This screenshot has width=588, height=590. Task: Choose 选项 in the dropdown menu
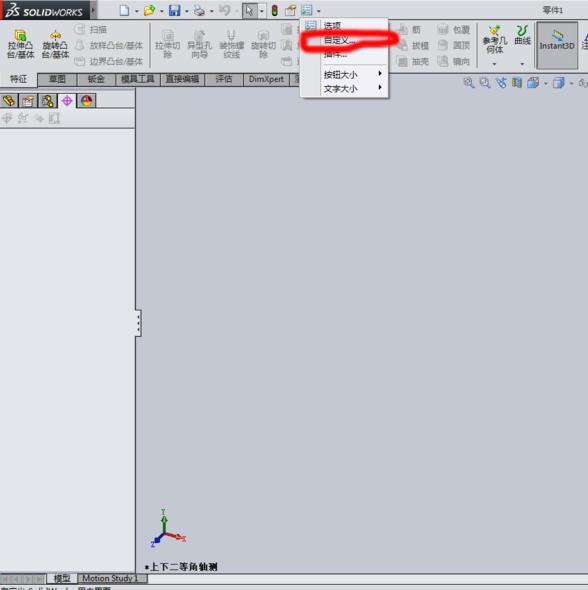[x=344, y=26]
